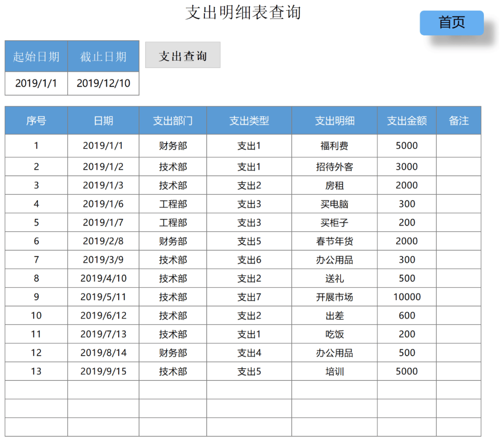
Task: Select the 备注 column header
Action: (459, 120)
